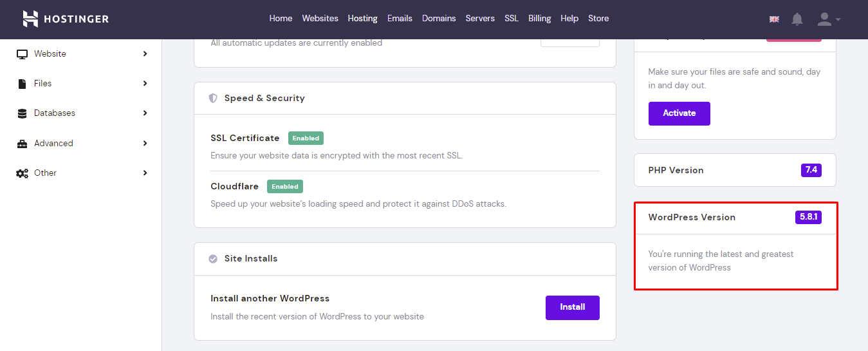Screen dimensions: 868x351
Task: Click the Hostinger logo
Action: point(66,19)
